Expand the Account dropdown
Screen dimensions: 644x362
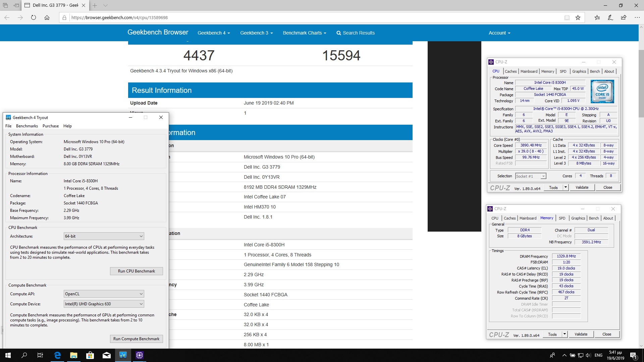coord(499,33)
